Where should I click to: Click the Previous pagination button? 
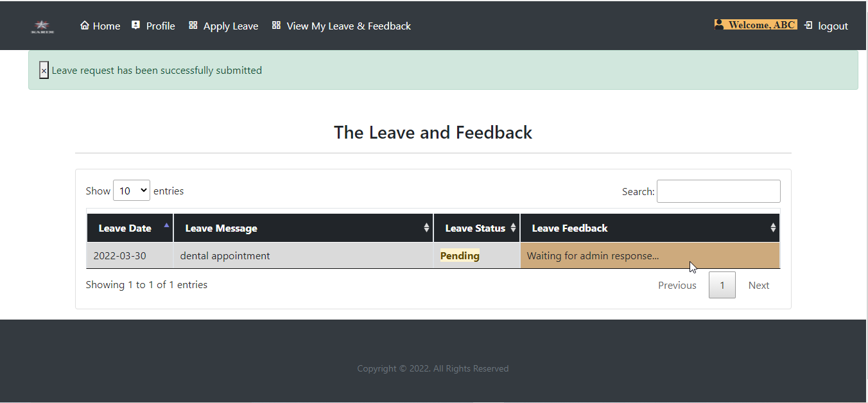[677, 285]
